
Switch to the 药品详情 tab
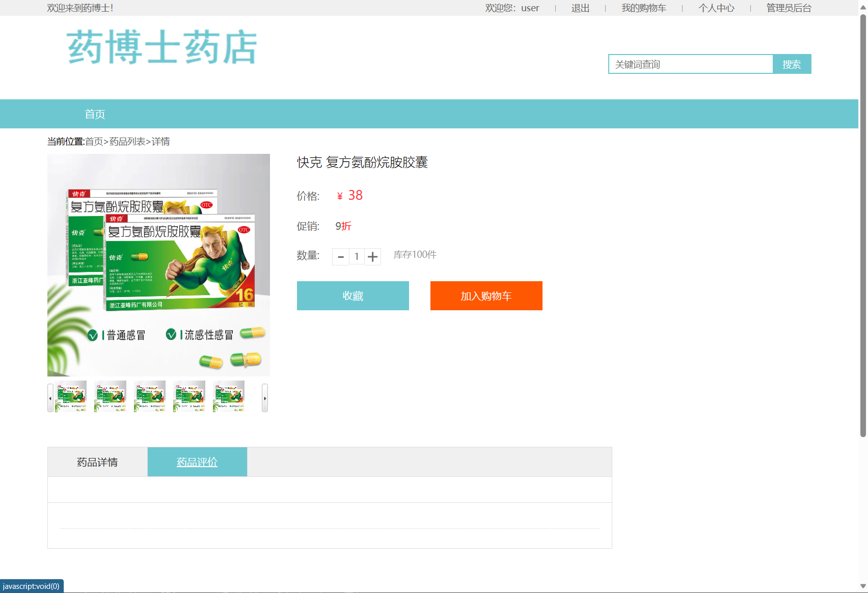click(x=97, y=462)
